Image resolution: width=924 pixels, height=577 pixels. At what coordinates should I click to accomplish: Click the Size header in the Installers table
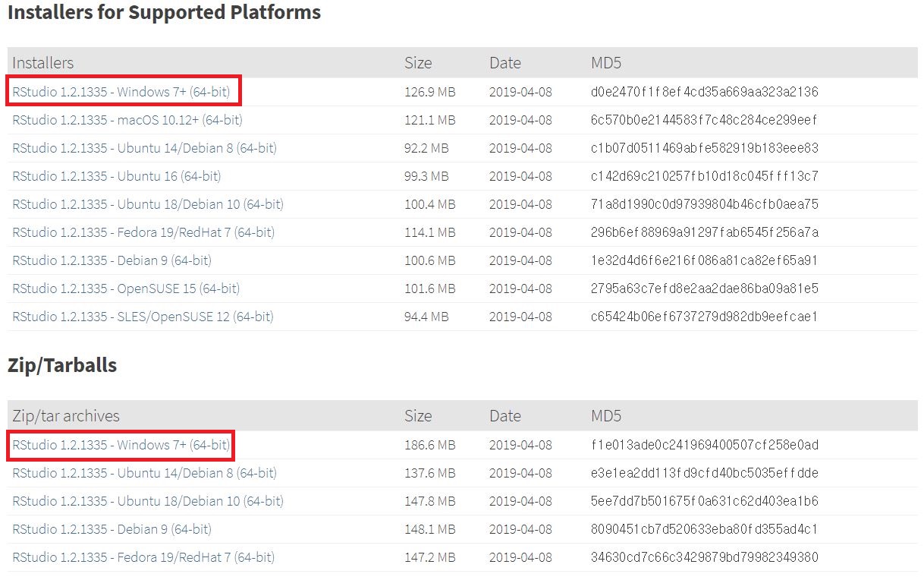point(418,63)
